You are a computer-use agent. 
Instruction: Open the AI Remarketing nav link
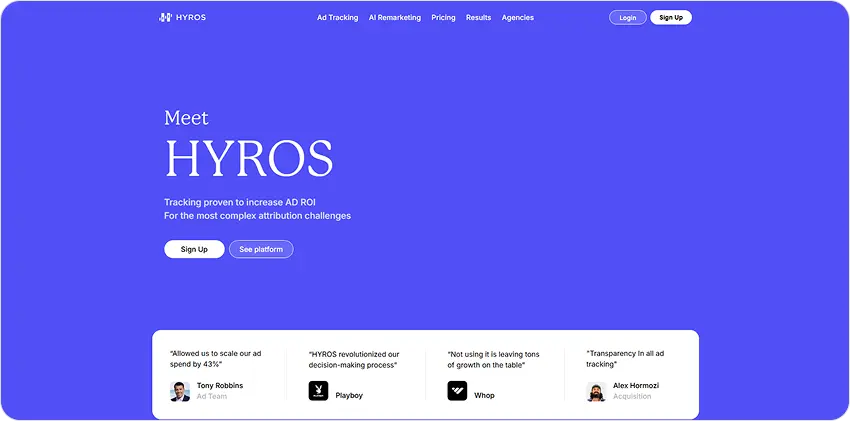395,17
